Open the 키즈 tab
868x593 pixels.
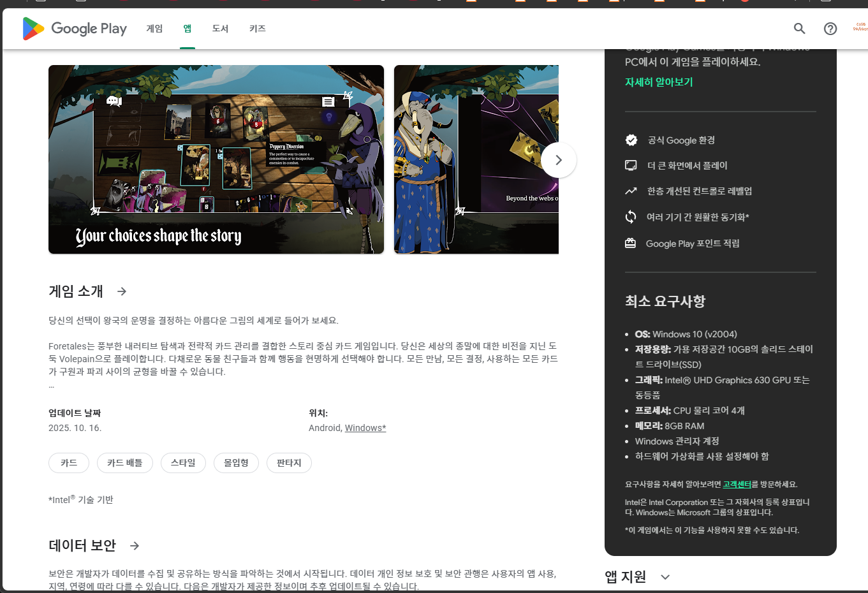(x=258, y=29)
